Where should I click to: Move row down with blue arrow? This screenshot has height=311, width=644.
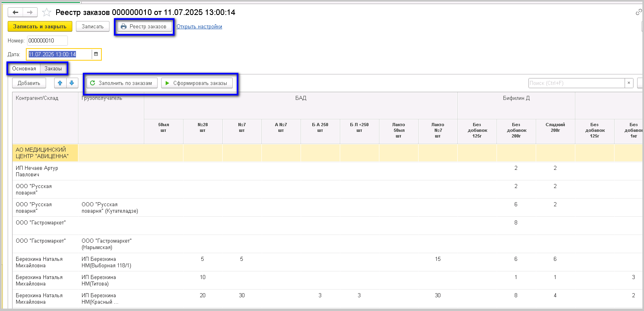pos(72,83)
